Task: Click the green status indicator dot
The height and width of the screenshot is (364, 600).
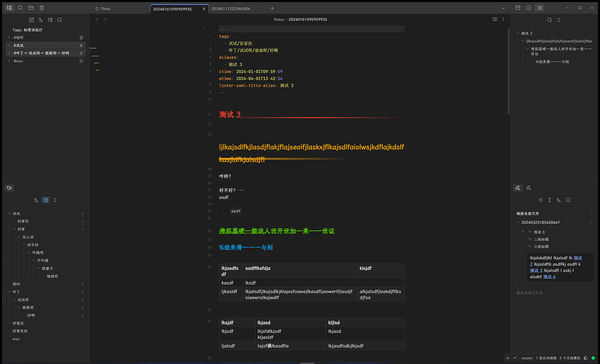Action: (593, 358)
